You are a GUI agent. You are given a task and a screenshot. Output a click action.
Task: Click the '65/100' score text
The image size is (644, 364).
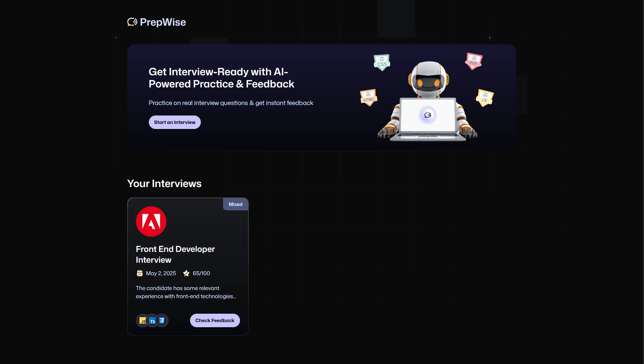[201, 273]
